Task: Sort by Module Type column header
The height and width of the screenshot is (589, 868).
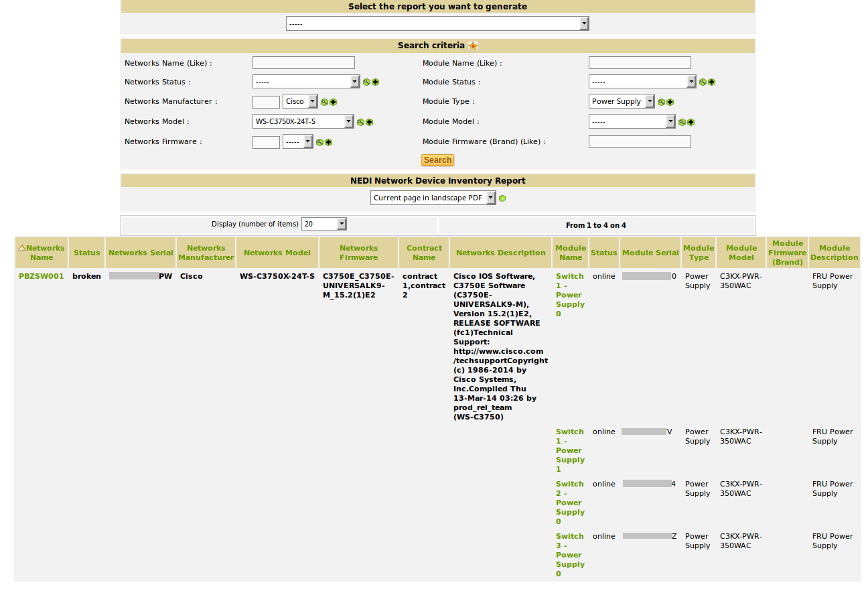Action: 699,253
